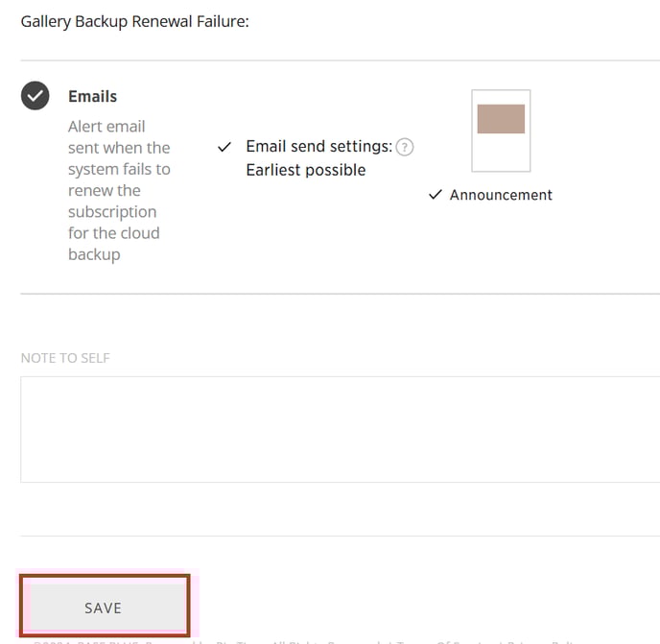Viewport: 660px width, 644px height.
Task: Select the brown banner block in template
Action: (501, 119)
